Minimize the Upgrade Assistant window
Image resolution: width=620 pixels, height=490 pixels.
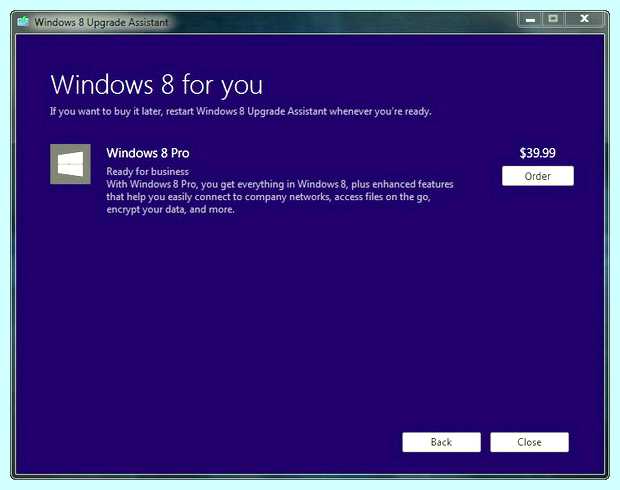click(x=530, y=19)
